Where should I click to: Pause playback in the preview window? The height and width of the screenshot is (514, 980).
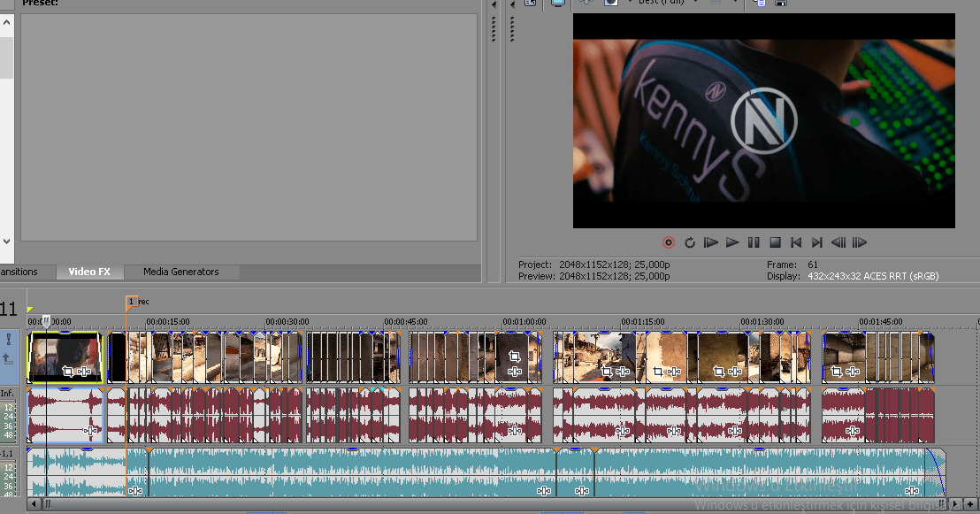pos(754,242)
